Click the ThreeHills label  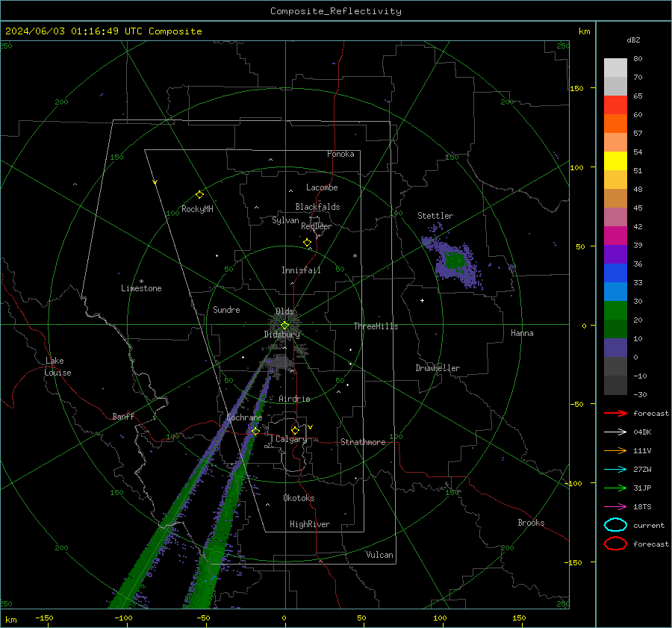376,326
